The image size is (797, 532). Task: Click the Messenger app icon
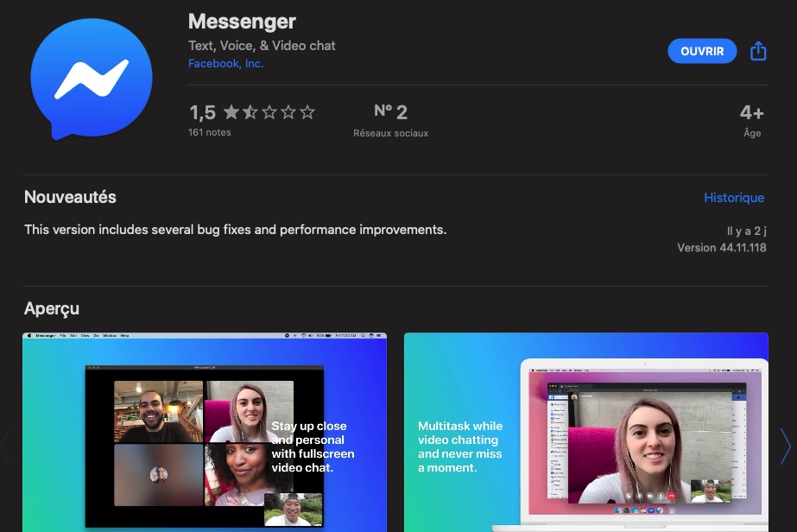(92, 79)
